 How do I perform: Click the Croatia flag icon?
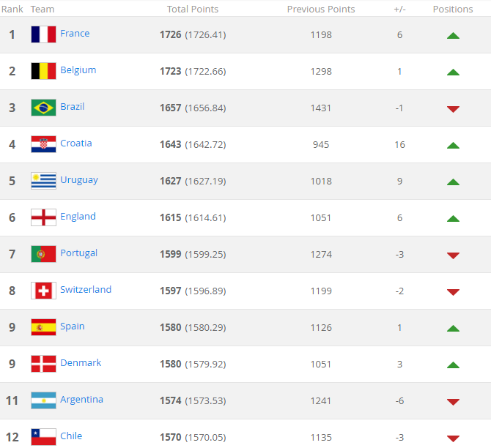(x=43, y=144)
